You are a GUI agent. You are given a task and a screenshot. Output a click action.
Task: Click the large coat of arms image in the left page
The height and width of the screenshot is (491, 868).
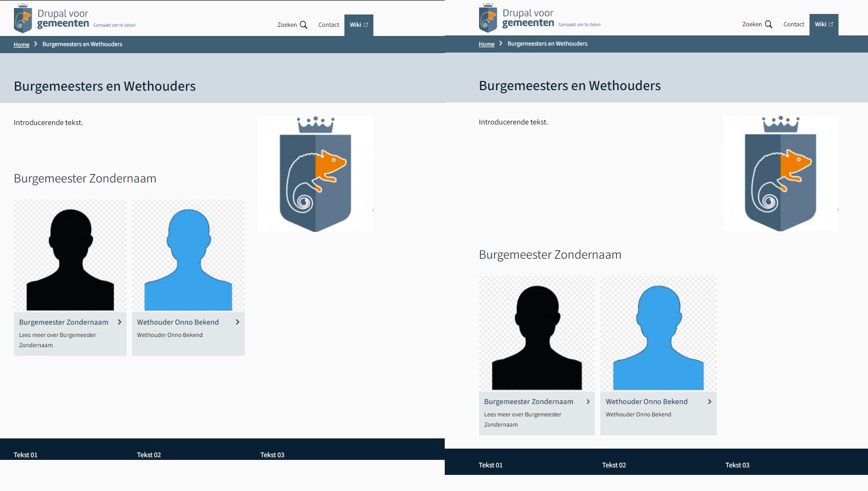315,174
